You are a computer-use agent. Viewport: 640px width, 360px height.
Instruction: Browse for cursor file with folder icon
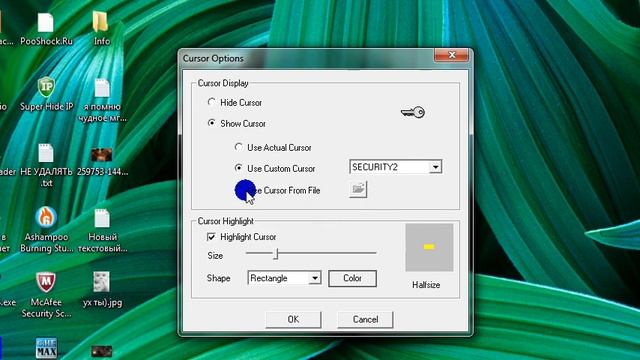point(358,189)
